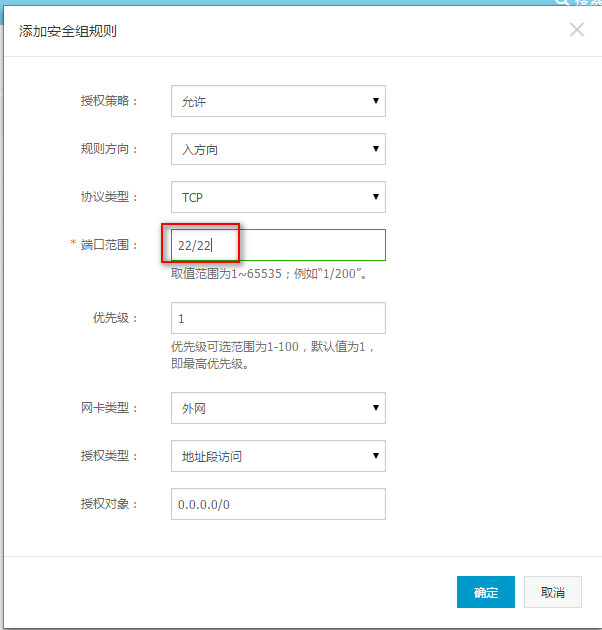Click the 网卡类型 label text
Image resolution: width=602 pixels, height=630 pixels.
(x=109, y=408)
